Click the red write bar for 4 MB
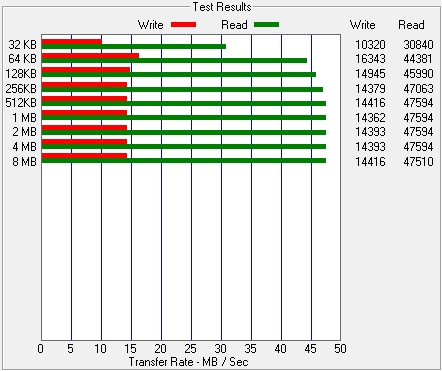 (84, 141)
